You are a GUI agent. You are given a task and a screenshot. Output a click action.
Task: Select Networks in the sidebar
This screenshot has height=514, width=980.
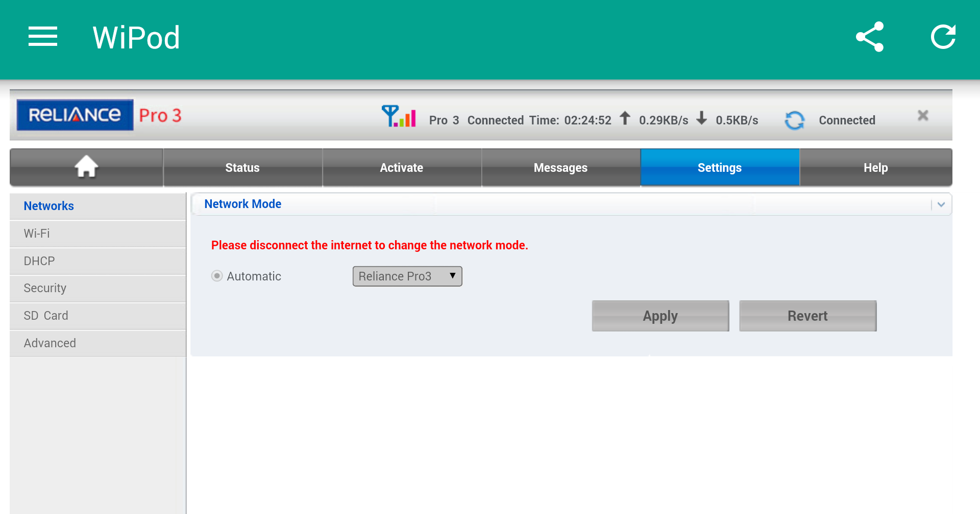coord(97,206)
